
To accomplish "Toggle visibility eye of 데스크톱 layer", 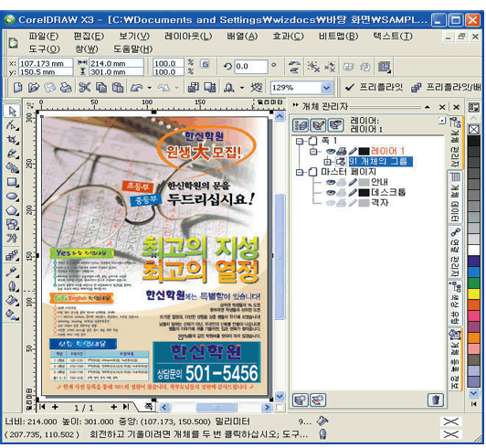I will click(331, 192).
